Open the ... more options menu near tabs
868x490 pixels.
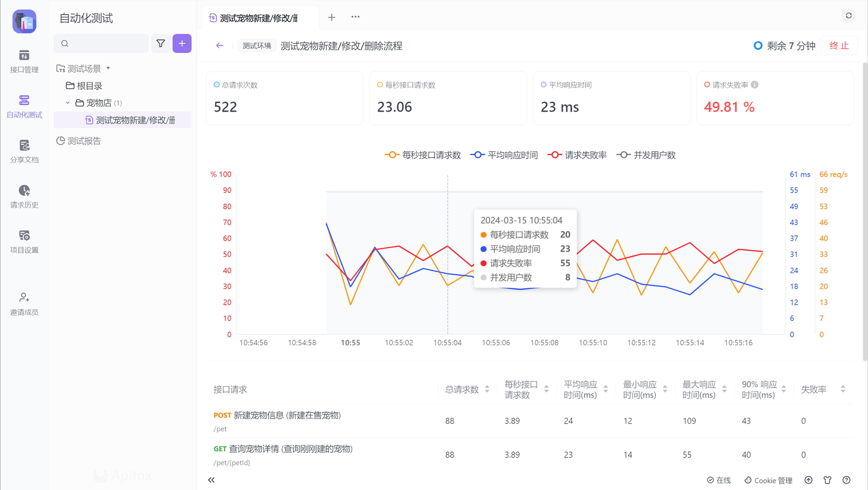coord(355,17)
